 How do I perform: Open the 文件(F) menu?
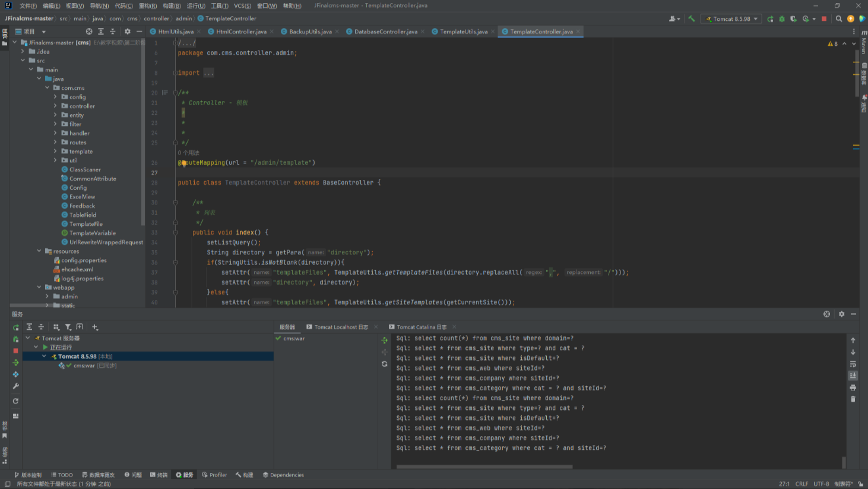[28, 6]
